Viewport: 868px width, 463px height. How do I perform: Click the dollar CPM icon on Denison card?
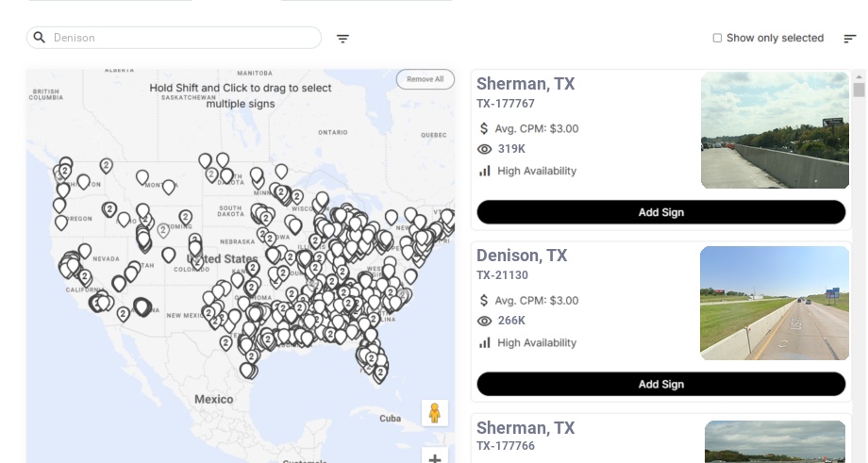tap(485, 300)
